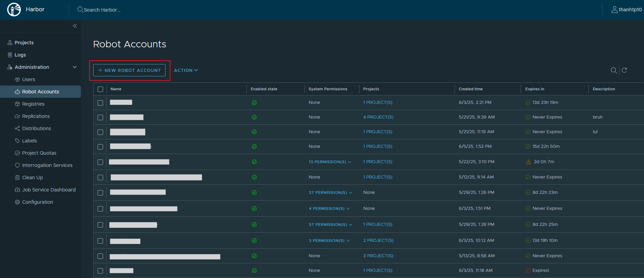Click the Labels tag icon

pos(17,141)
